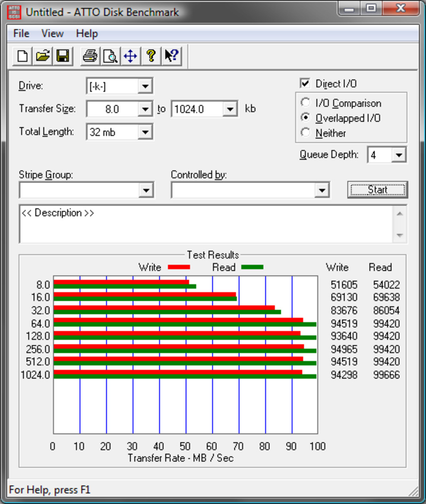426x504 pixels.
Task: Expand the Stripe Group dropdown
Action: tap(146, 190)
